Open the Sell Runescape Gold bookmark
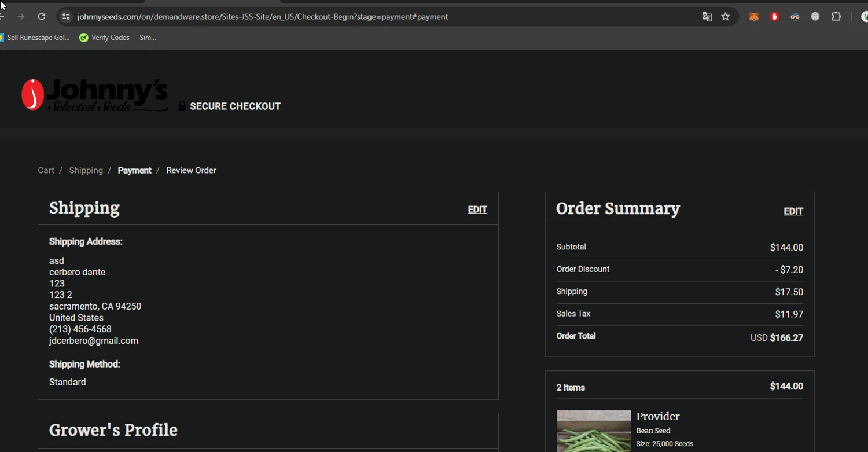868x452 pixels. click(35, 38)
